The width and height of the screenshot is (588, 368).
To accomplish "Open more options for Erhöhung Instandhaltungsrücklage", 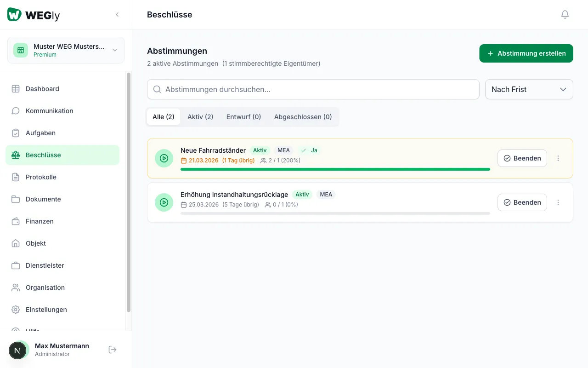I will [x=558, y=202].
